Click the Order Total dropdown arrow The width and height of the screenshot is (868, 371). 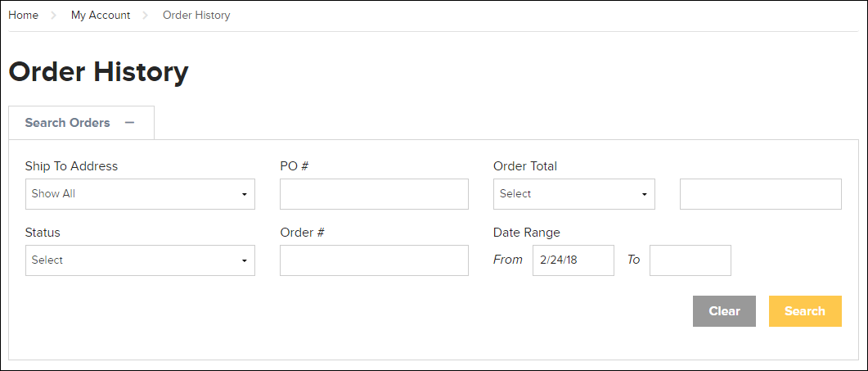coord(645,195)
